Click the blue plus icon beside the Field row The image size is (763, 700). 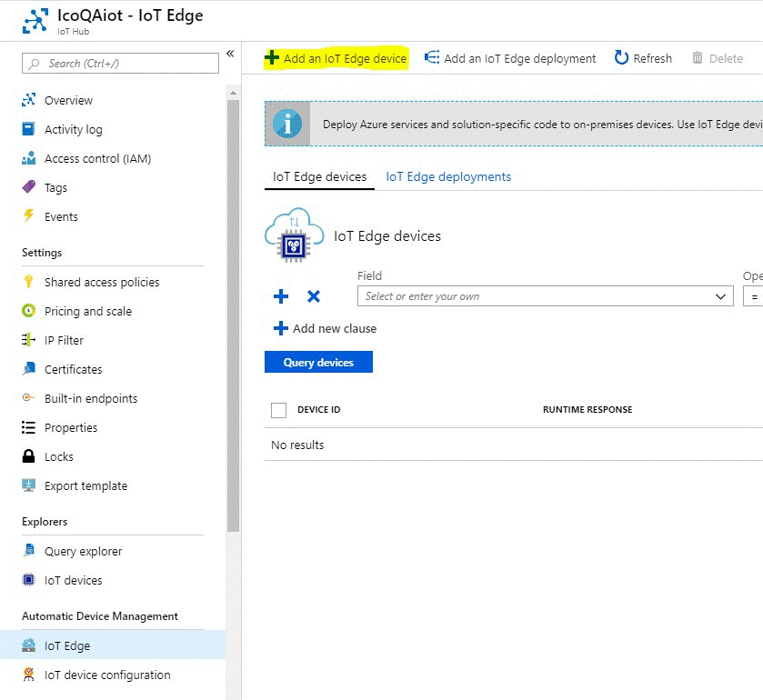click(281, 296)
